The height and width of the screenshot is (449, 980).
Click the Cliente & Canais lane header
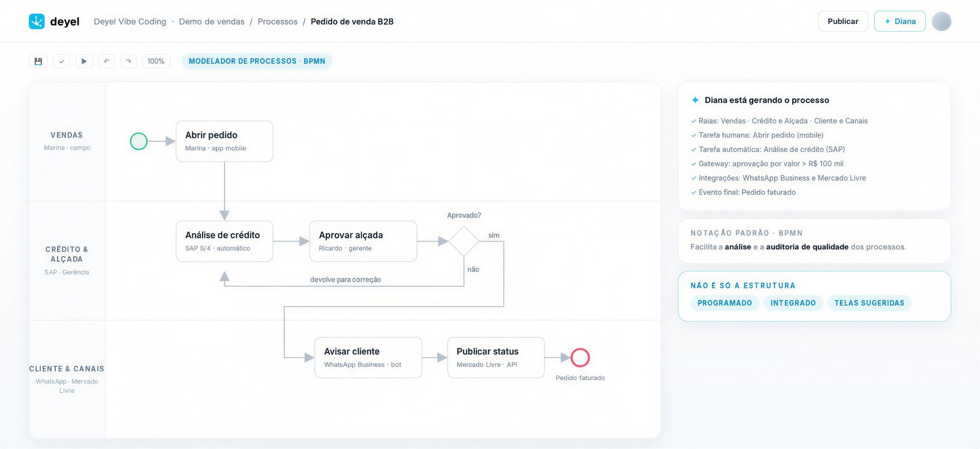(x=67, y=379)
